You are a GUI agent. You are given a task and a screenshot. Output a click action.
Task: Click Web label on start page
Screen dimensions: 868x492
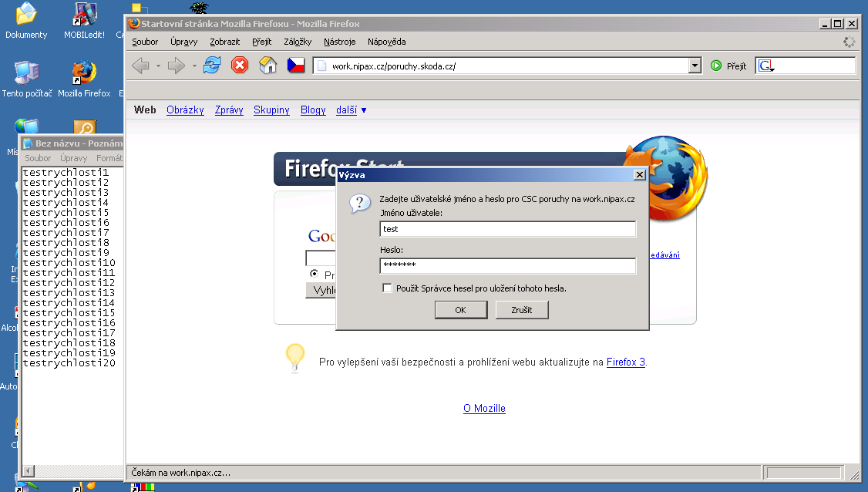pos(145,110)
